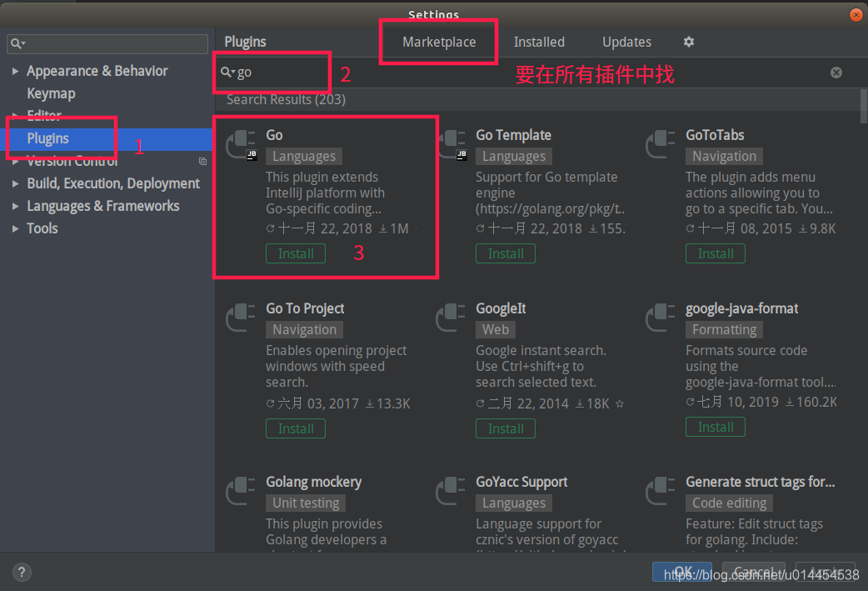Install the GoToTabs plugin
Screen dimensions: 868x591
pyautogui.click(x=716, y=253)
